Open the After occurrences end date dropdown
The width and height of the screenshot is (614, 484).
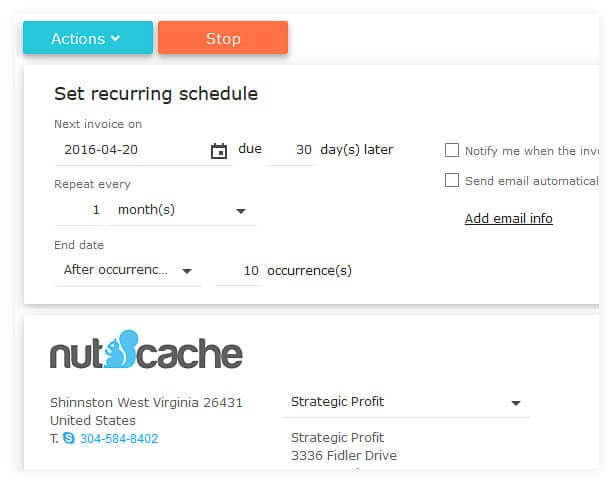tap(128, 271)
